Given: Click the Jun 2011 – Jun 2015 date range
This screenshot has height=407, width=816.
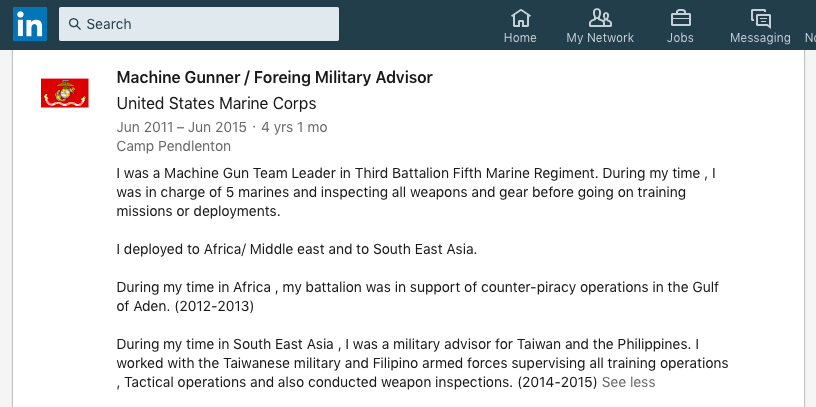Looking at the screenshot, I should 181,127.
